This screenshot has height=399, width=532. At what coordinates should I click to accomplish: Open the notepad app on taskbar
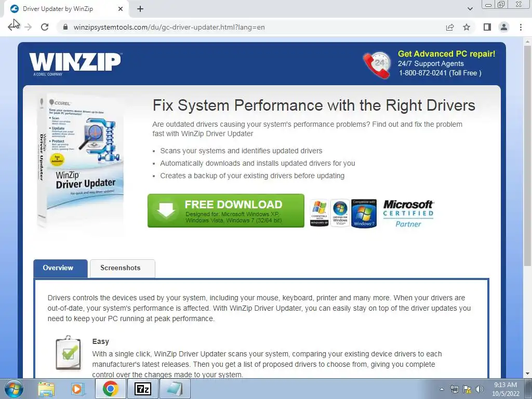coord(175,389)
